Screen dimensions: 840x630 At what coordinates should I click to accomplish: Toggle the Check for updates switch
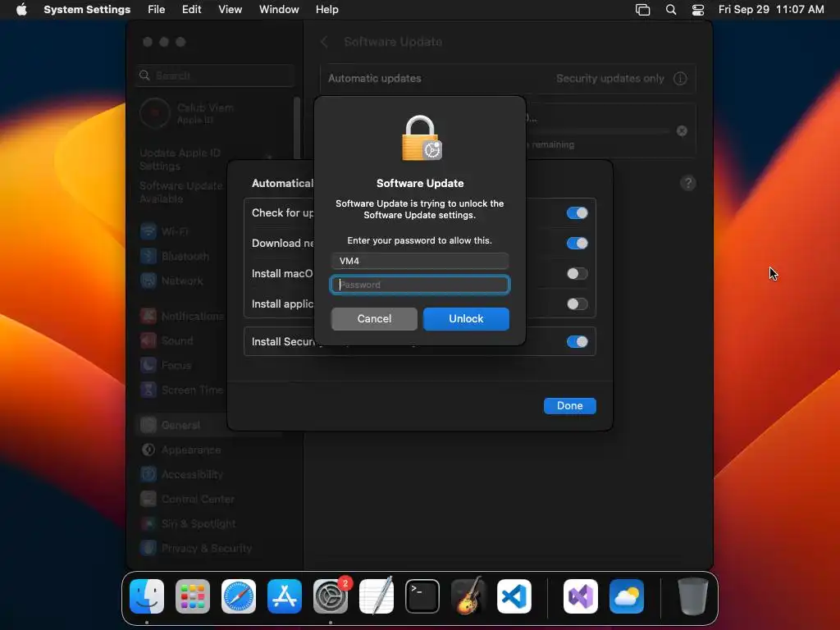point(577,212)
